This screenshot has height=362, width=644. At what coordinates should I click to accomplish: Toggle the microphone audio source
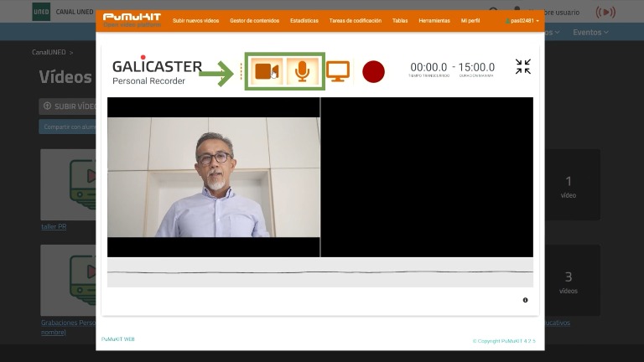(302, 71)
